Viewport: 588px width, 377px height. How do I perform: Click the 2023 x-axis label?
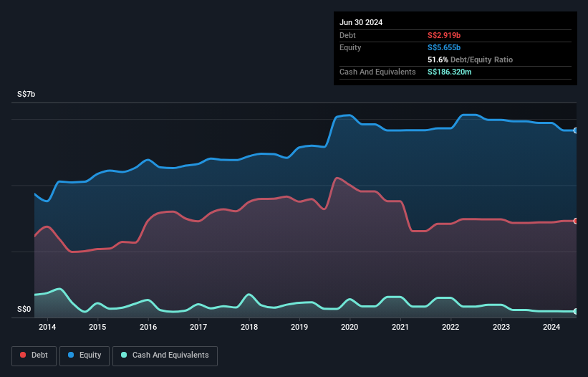pos(501,327)
